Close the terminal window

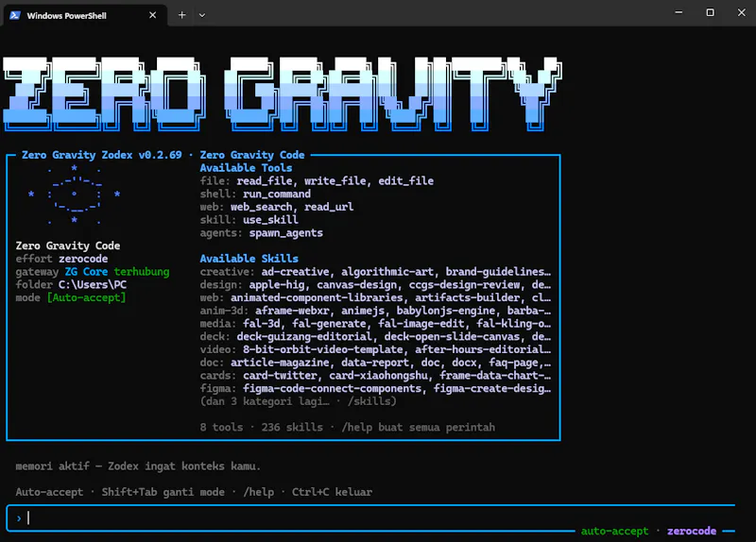point(742,12)
